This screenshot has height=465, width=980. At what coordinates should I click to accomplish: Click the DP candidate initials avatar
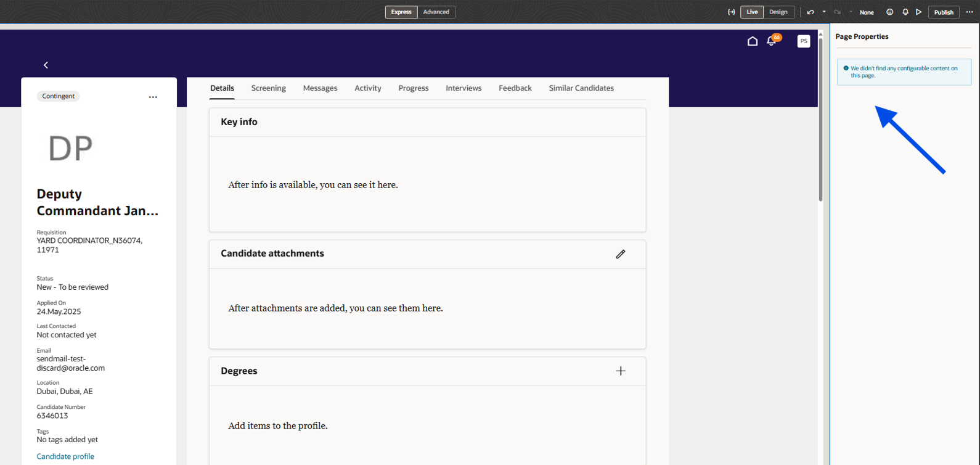[70, 149]
